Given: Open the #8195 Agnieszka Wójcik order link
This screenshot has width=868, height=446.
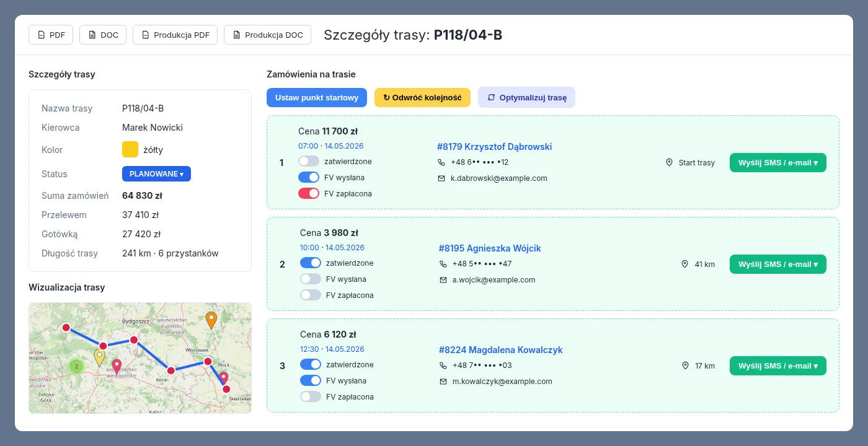Looking at the screenshot, I should (490, 248).
